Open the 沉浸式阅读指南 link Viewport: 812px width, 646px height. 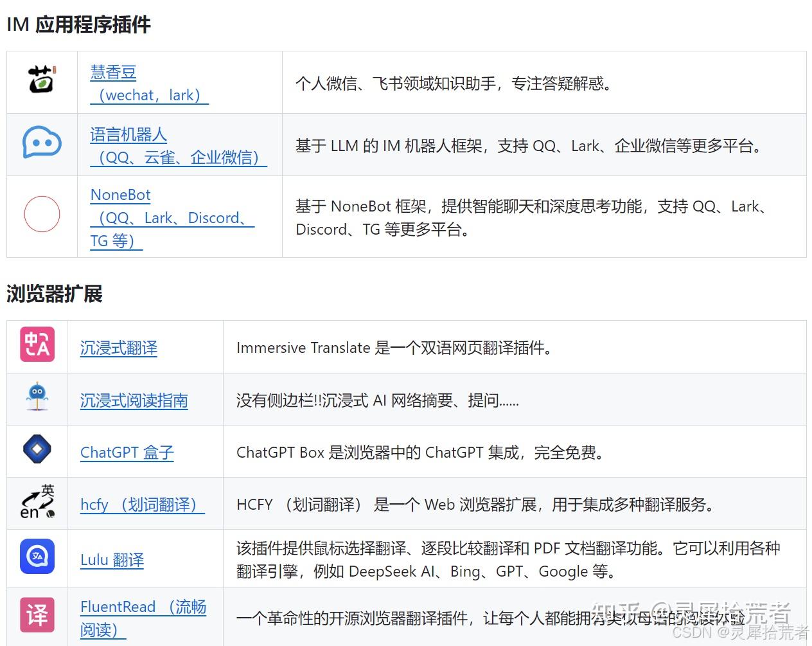(x=134, y=400)
